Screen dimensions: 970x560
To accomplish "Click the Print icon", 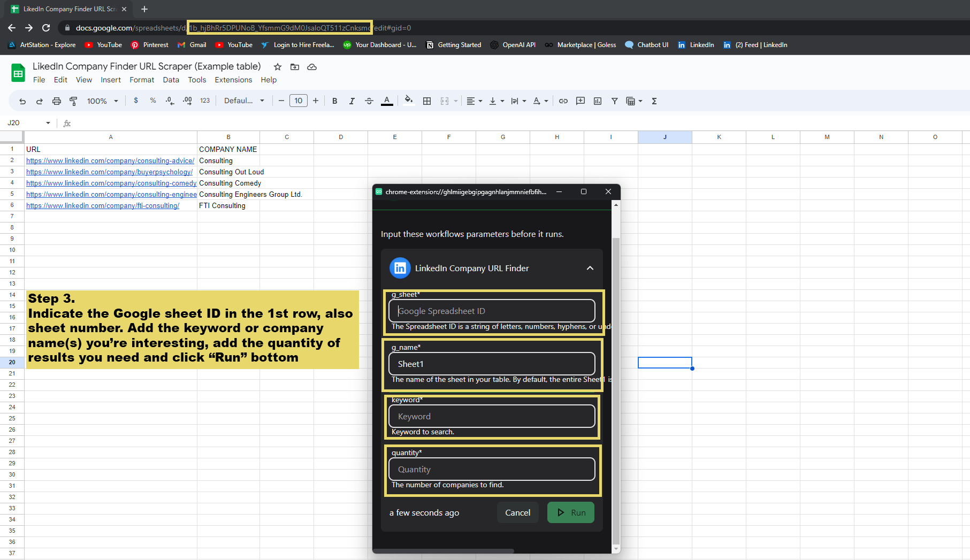I will point(57,101).
